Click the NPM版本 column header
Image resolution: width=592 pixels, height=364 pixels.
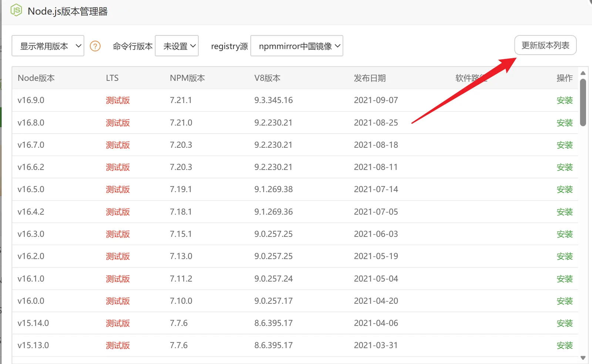point(187,78)
